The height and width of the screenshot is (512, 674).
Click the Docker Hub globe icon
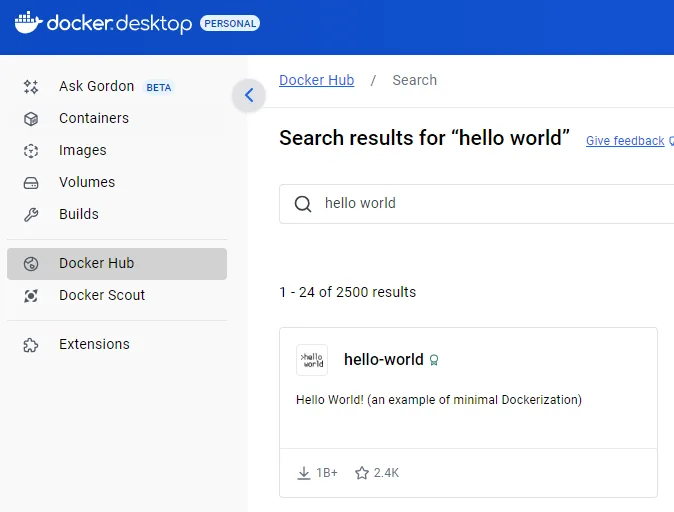(31, 264)
